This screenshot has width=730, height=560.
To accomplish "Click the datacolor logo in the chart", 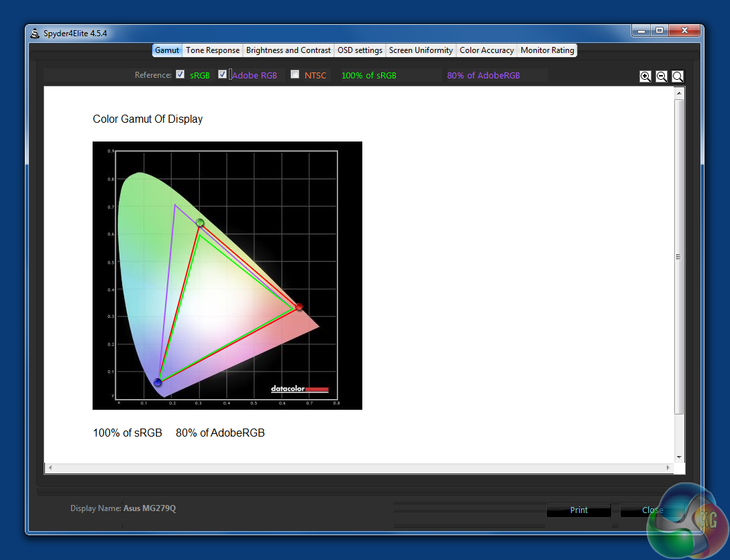I will click(299, 389).
